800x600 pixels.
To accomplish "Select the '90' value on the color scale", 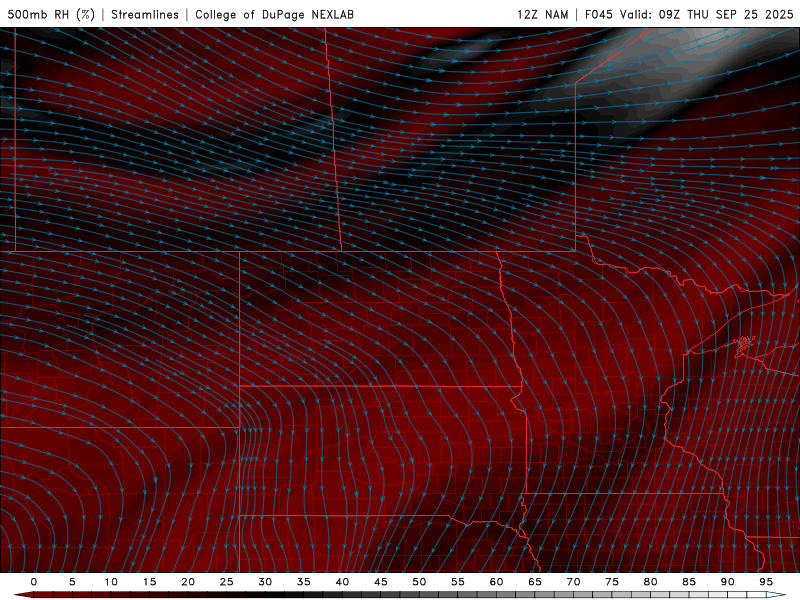I will tap(727, 582).
